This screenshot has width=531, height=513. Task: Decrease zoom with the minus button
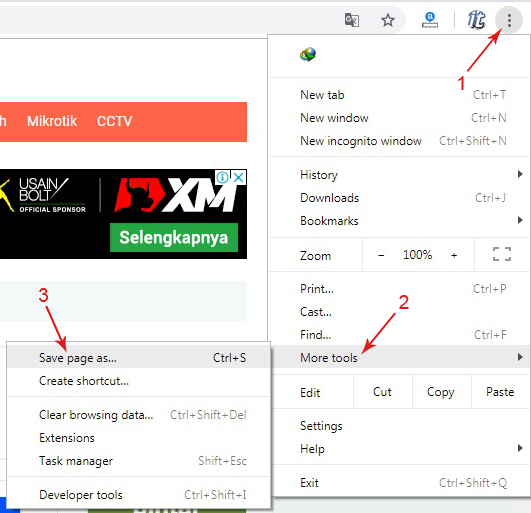pos(381,255)
